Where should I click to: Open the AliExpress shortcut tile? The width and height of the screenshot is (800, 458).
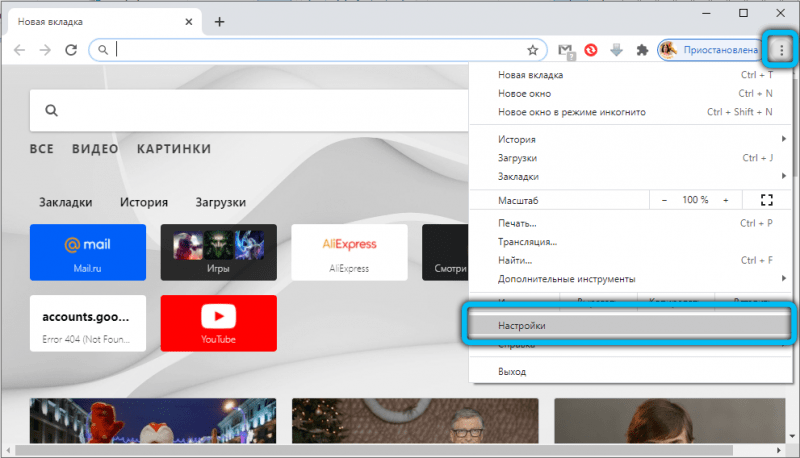pyautogui.click(x=349, y=252)
